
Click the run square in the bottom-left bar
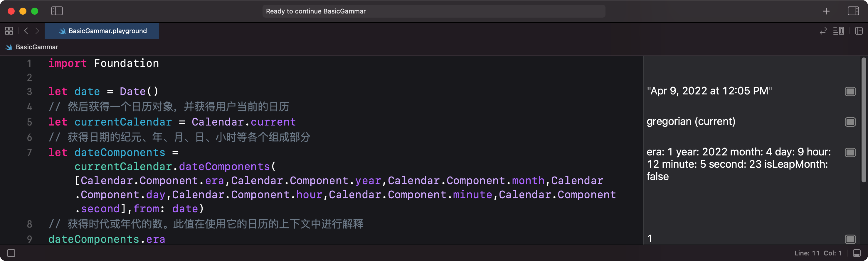click(x=11, y=253)
